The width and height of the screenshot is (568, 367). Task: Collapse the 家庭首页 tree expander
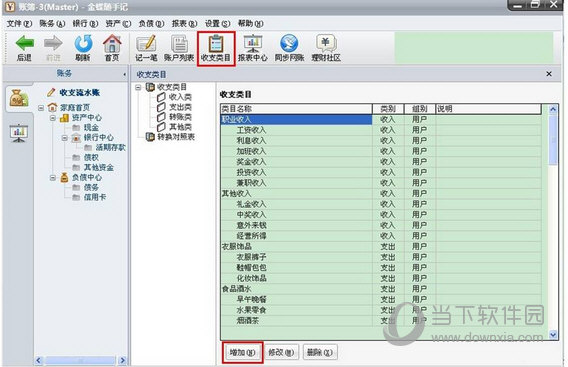point(41,108)
